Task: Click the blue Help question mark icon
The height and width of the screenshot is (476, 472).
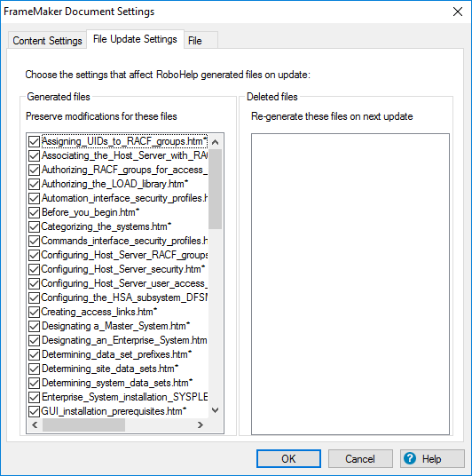Action: point(410,458)
